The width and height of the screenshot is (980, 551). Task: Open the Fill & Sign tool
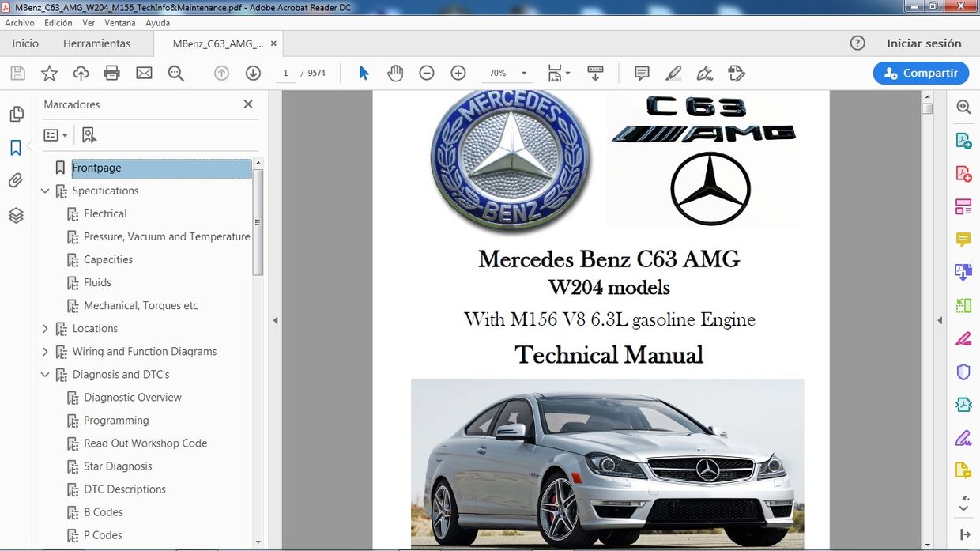pyautogui.click(x=963, y=437)
